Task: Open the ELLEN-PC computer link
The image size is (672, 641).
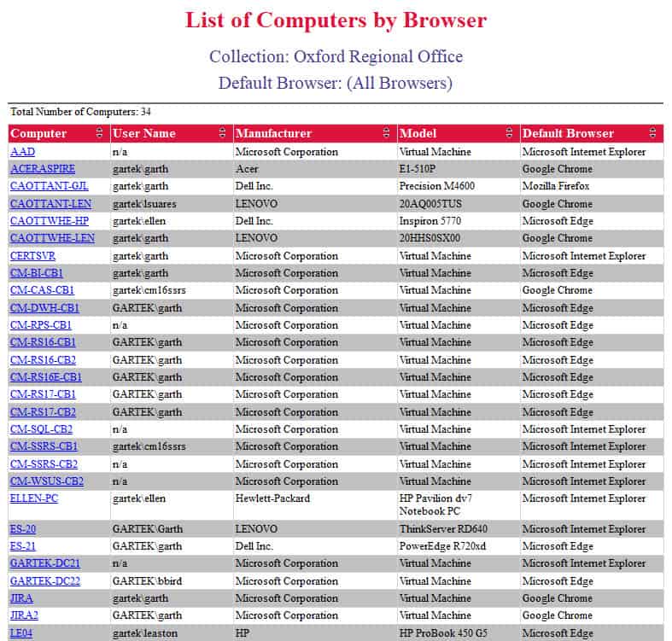Action: [34, 498]
